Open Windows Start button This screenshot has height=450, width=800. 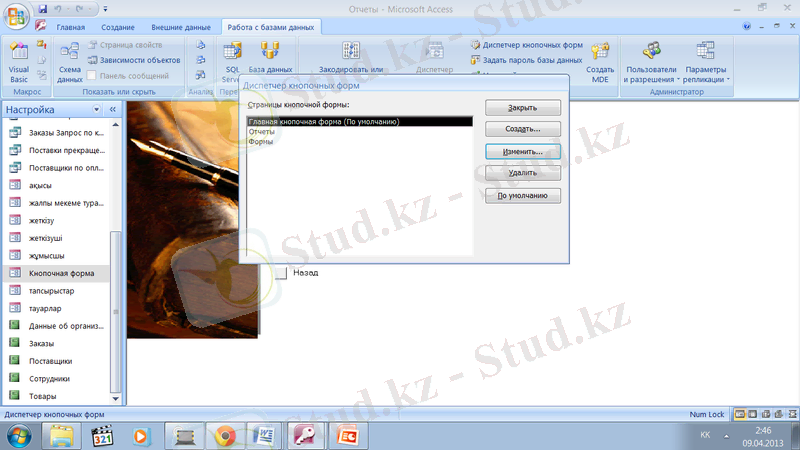point(18,436)
